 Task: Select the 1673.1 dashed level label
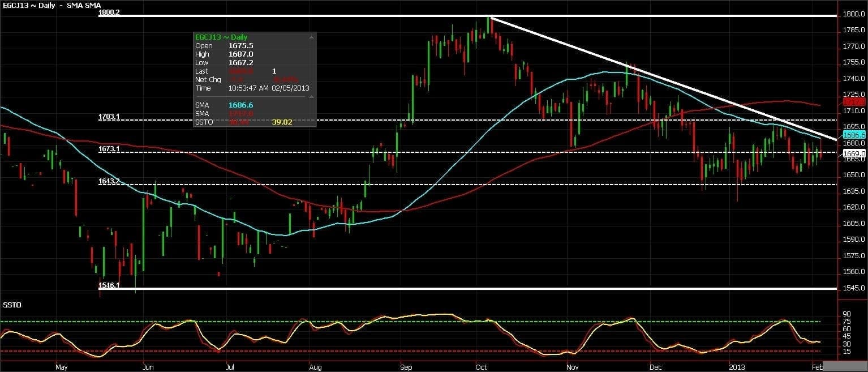click(x=109, y=149)
